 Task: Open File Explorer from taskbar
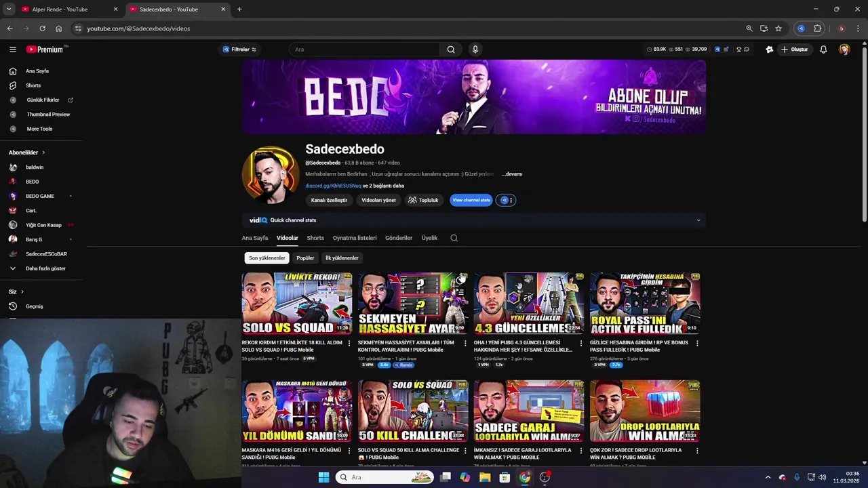click(485, 477)
